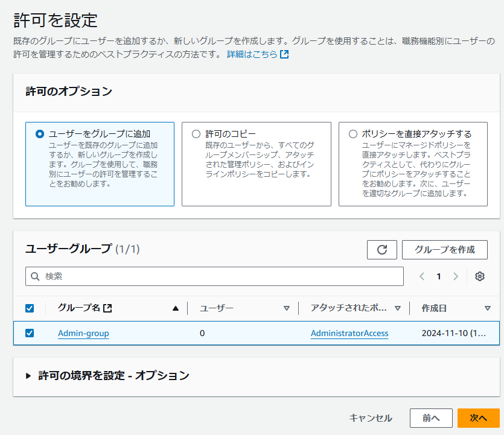Click the user count 0 cell
The image size is (504, 435).
pos(202,333)
